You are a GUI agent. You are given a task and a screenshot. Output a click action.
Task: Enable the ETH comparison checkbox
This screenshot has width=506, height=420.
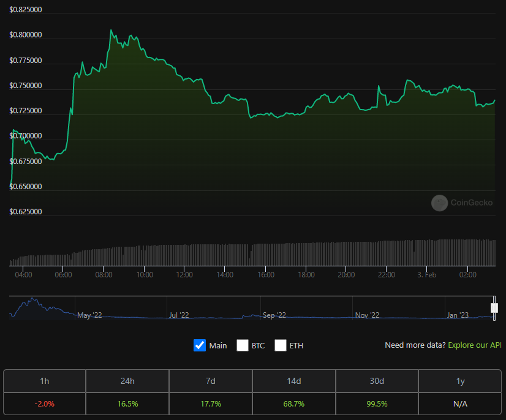click(281, 345)
